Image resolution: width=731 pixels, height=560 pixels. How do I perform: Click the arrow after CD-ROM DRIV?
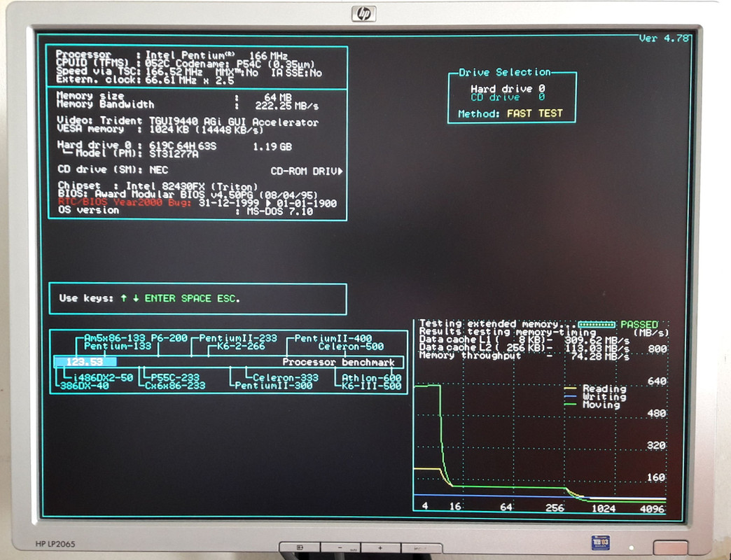pos(340,171)
